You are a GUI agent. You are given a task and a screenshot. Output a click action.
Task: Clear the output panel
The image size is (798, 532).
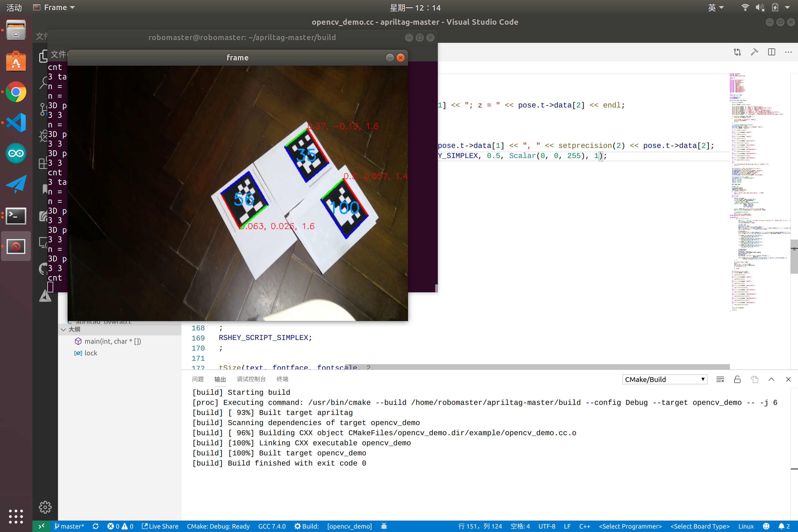(x=720, y=379)
